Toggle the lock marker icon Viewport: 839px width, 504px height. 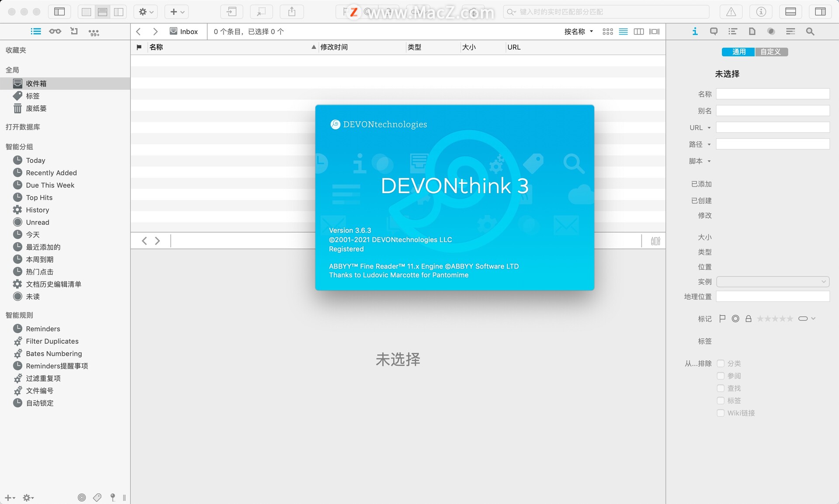tap(749, 319)
